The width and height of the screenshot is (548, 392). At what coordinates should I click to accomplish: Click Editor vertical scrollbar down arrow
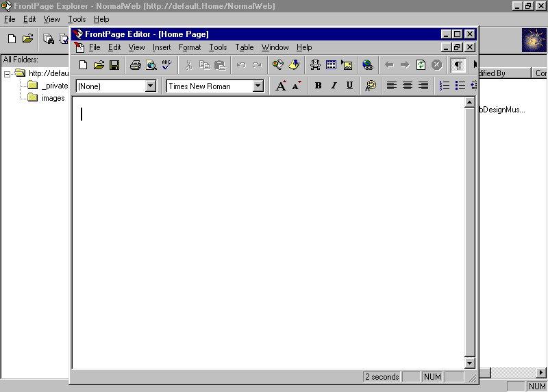point(469,363)
